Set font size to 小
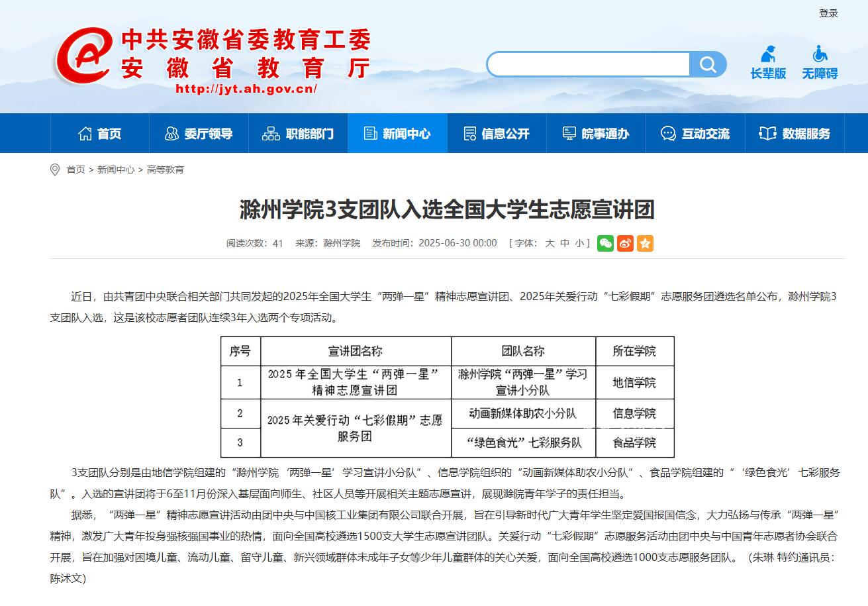The image size is (868, 606). click(579, 243)
